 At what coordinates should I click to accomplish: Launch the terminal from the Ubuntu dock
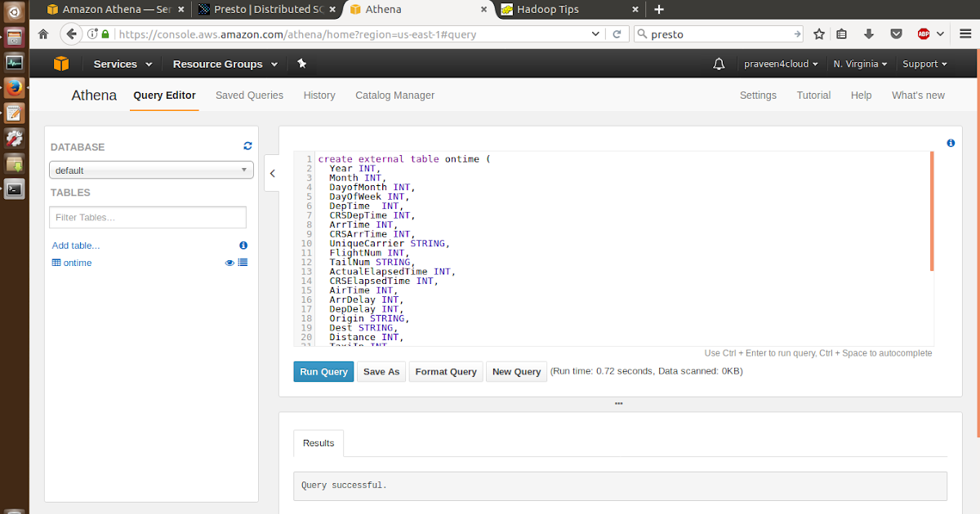coord(14,188)
